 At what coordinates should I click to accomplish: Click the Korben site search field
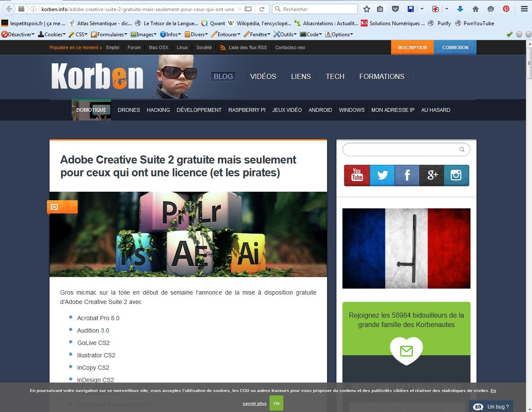(x=401, y=149)
